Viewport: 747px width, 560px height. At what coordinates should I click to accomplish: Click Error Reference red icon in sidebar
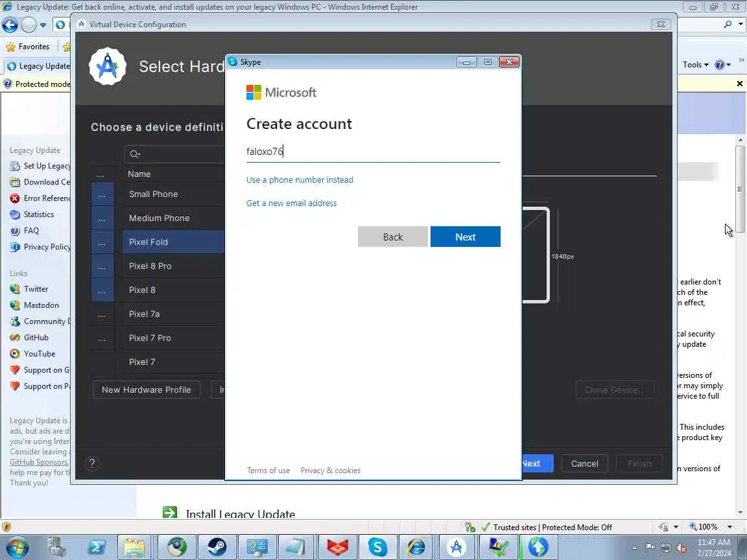coord(16,198)
